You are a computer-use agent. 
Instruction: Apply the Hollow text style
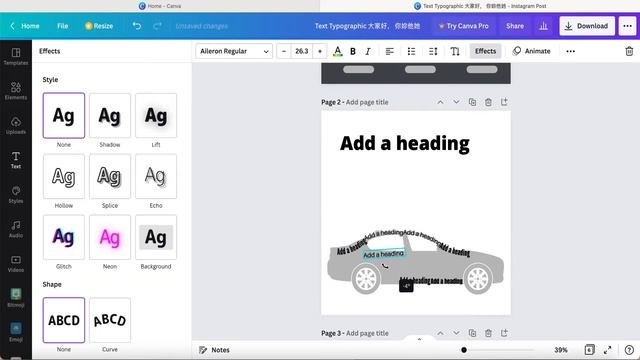pyautogui.click(x=64, y=176)
